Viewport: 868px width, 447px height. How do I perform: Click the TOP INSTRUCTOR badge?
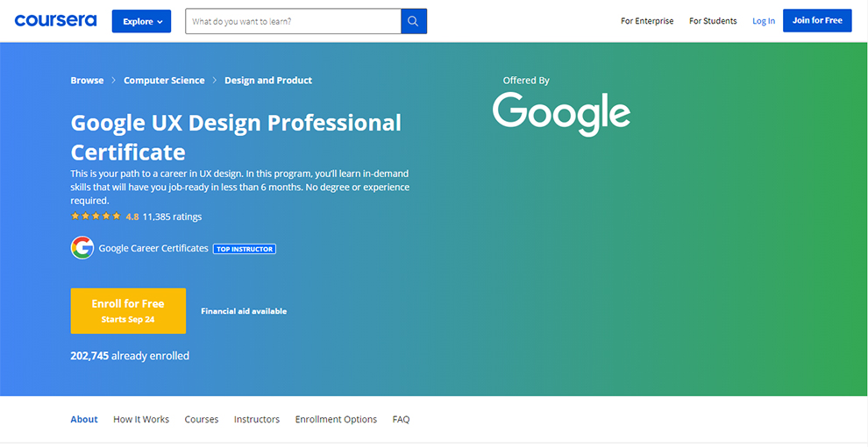pos(244,249)
